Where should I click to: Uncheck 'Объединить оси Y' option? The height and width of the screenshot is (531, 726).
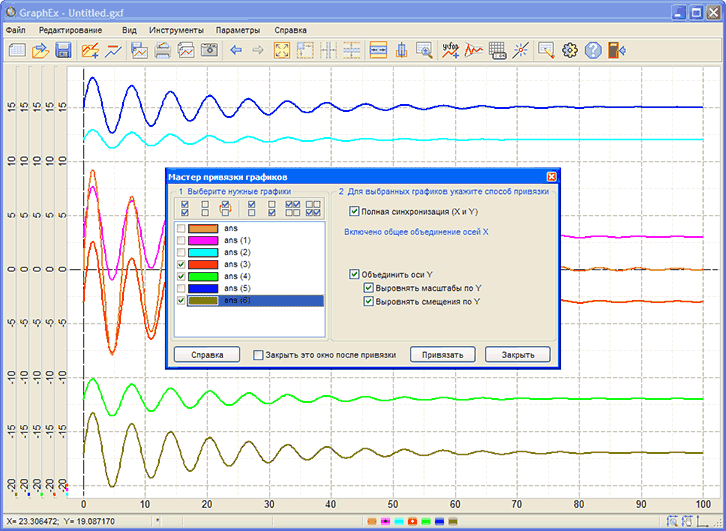354,273
